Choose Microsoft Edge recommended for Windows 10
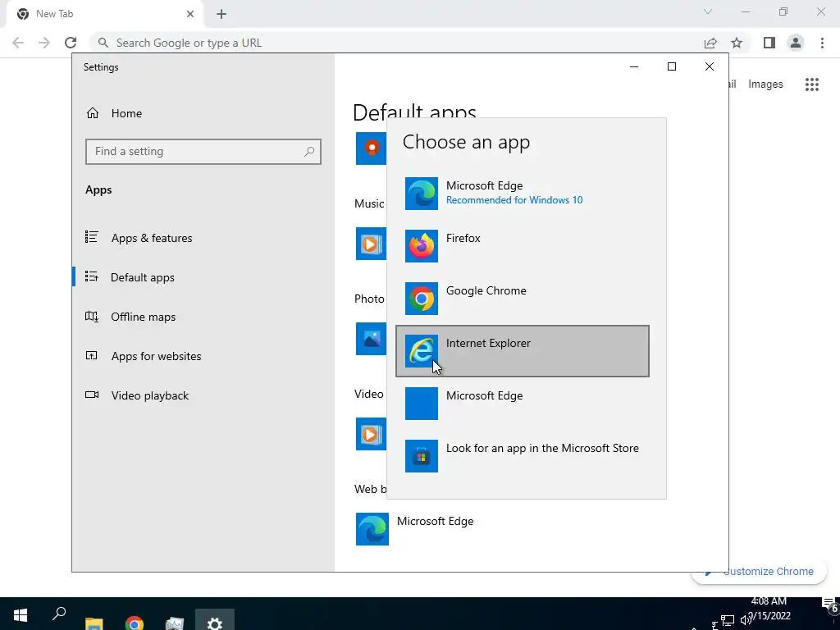This screenshot has height=630, width=840. (x=523, y=194)
